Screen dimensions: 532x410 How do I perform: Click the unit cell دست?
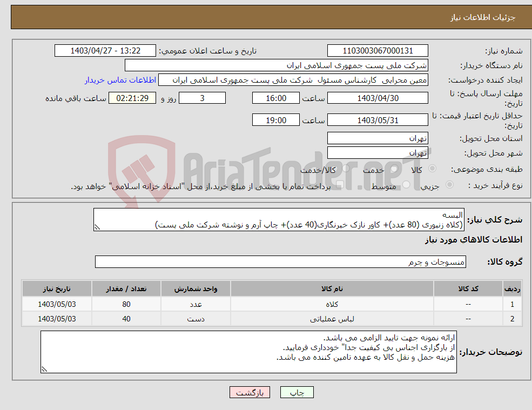[x=196, y=319]
